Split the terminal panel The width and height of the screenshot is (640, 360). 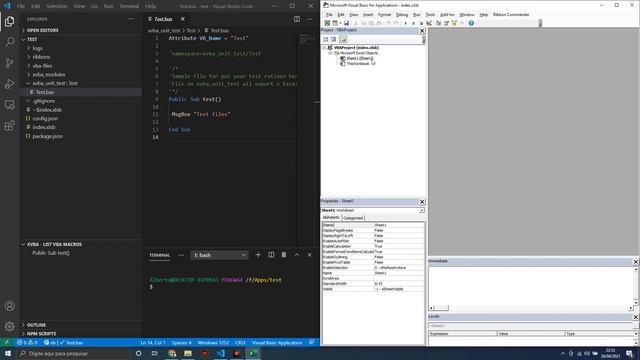(x=271, y=255)
